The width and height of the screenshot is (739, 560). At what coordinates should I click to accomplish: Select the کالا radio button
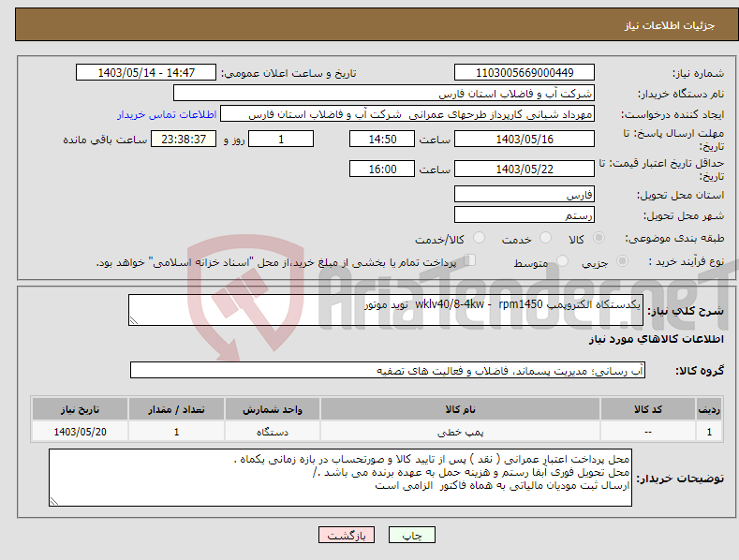coord(599,238)
